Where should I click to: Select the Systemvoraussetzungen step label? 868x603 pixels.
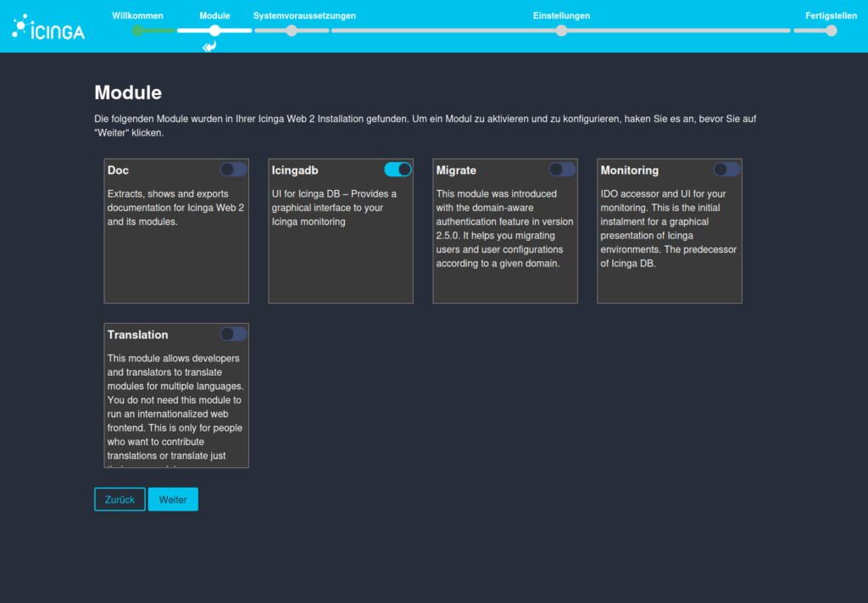coord(304,15)
